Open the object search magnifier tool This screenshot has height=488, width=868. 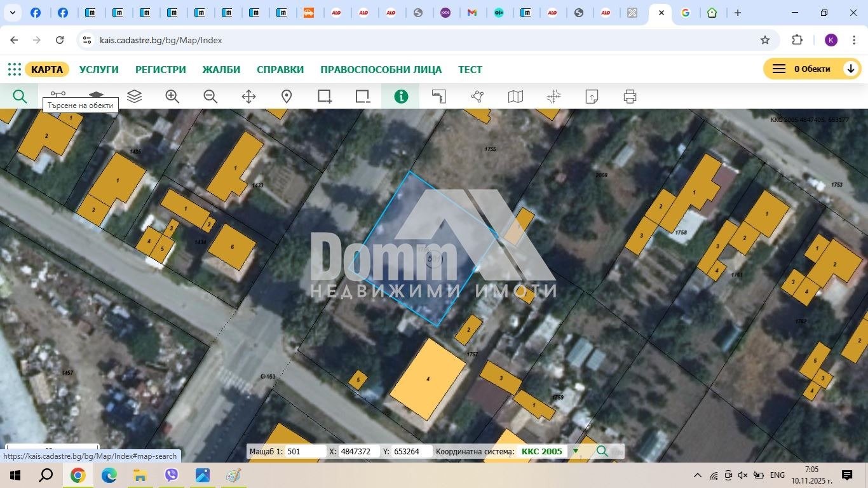point(20,97)
